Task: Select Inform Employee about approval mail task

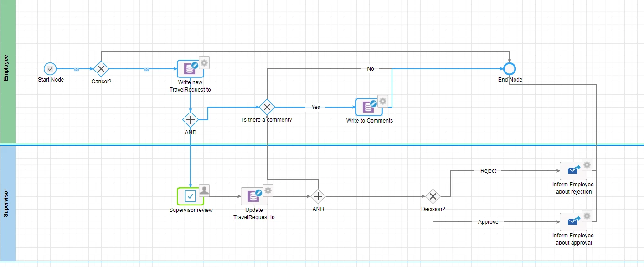Action: [x=573, y=222]
